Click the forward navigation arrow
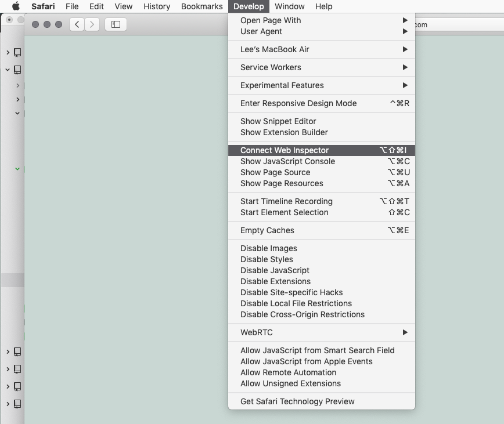 point(91,24)
